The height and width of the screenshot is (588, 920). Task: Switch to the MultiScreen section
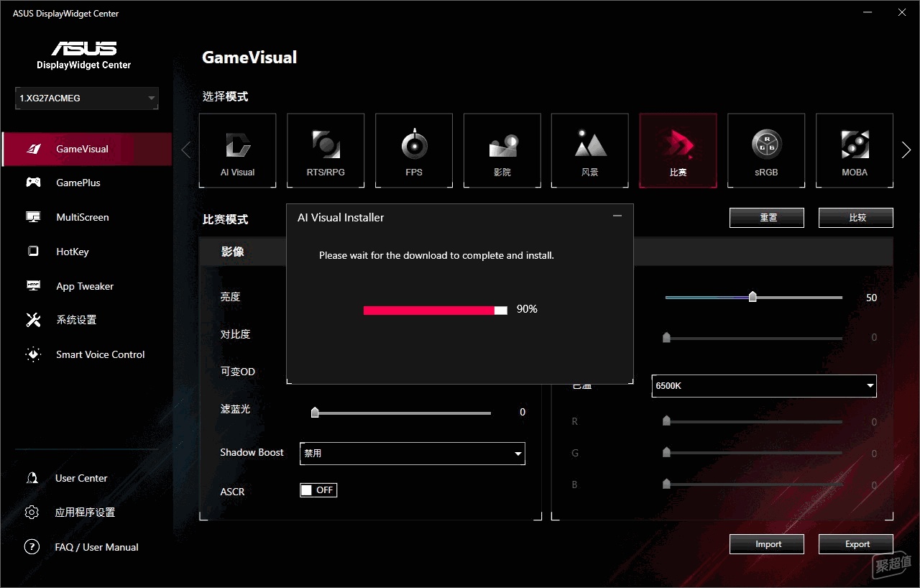[x=82, y=217]
